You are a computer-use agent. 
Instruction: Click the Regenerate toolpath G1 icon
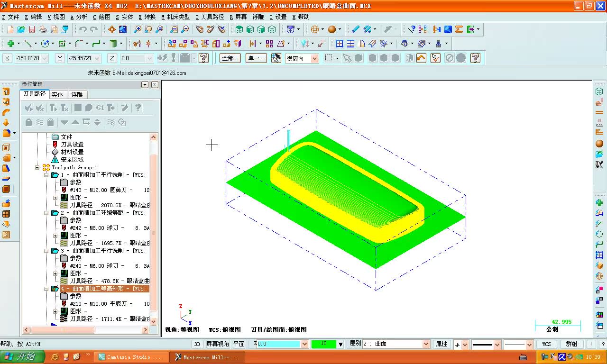pyautogui.click(x=100, y=108)
